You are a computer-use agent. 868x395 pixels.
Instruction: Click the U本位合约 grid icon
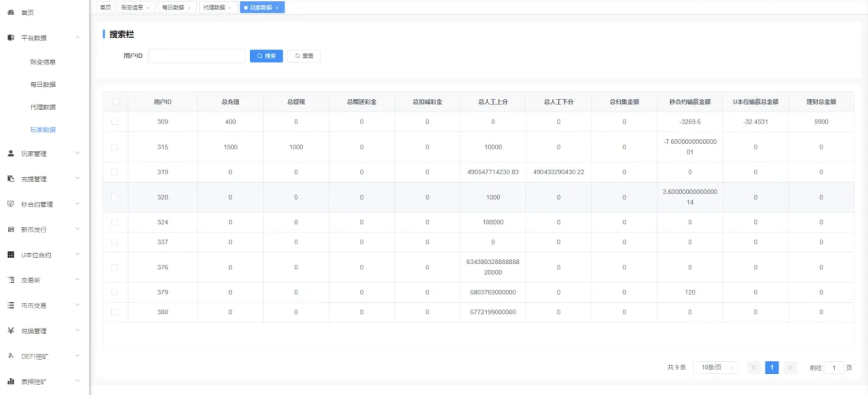point(11,255)
